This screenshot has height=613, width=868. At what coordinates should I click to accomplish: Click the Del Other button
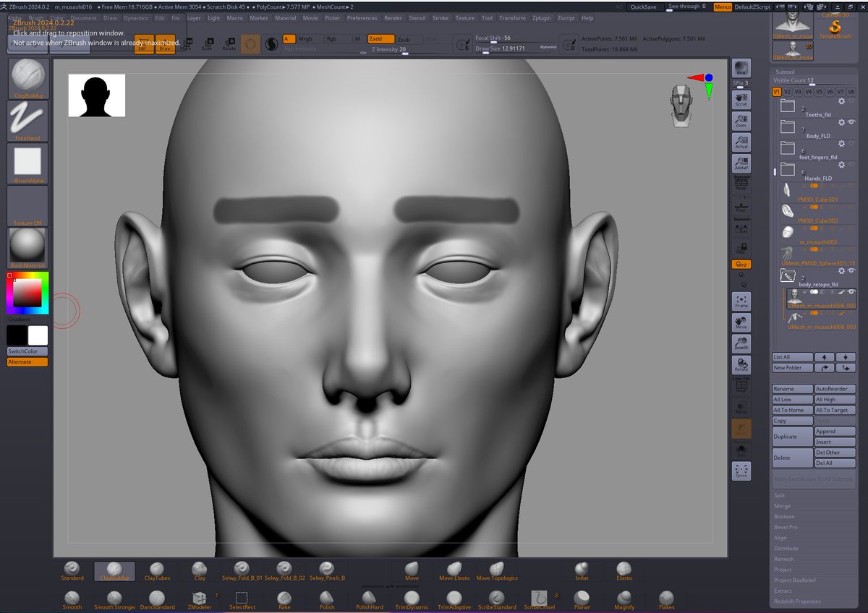click(835, 453)
